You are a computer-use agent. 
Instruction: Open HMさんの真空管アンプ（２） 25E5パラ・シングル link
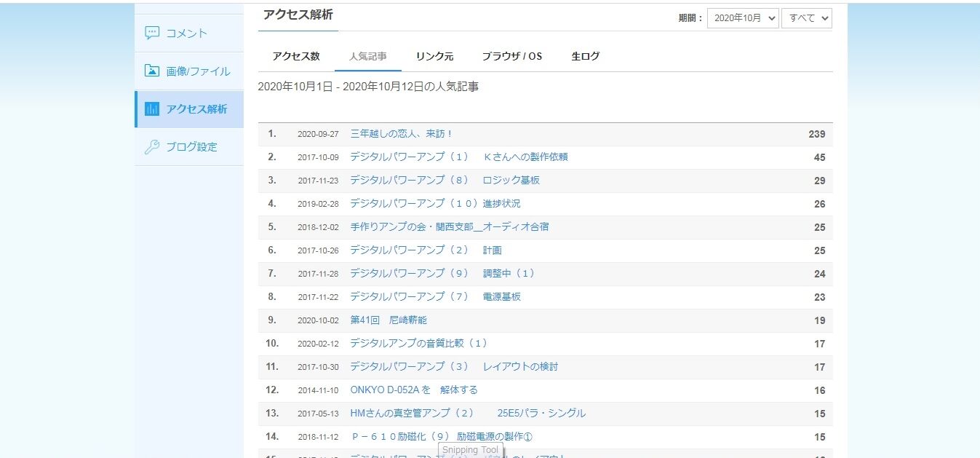(x=468, y=413)
